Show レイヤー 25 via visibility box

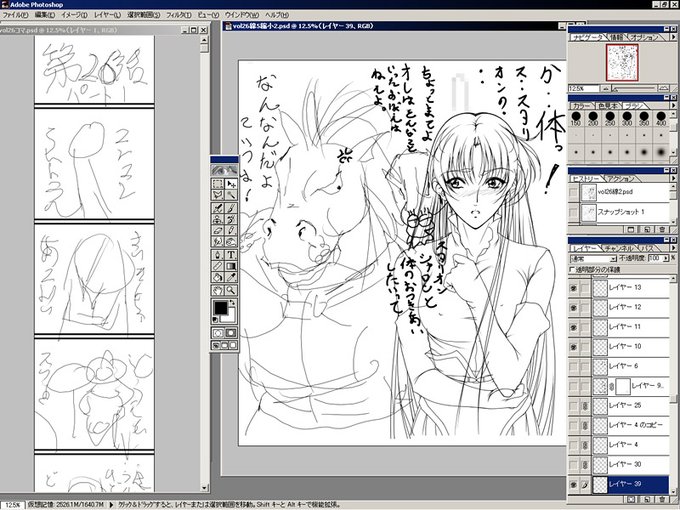pyautogui.click(x=573, y=406)
